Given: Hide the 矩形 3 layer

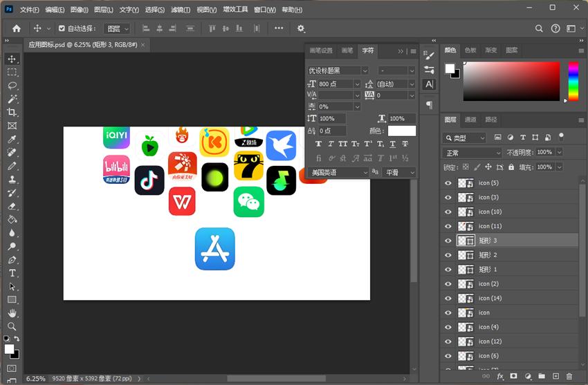Looking at the screenshot, I should coord(448,241).
